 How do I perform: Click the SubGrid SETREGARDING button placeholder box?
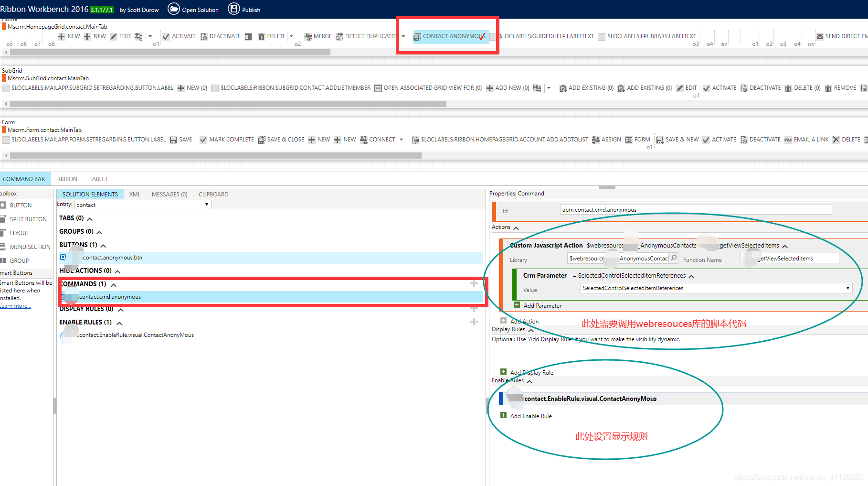pos(6,88)
